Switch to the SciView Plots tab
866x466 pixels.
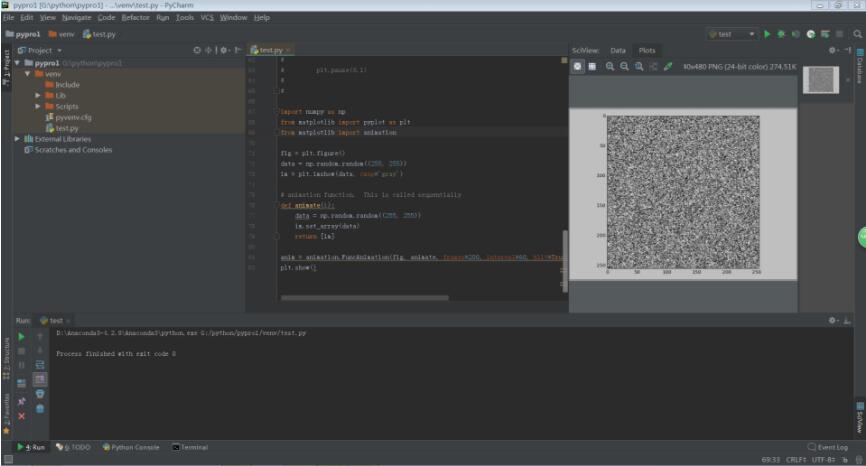click(647, 50)
